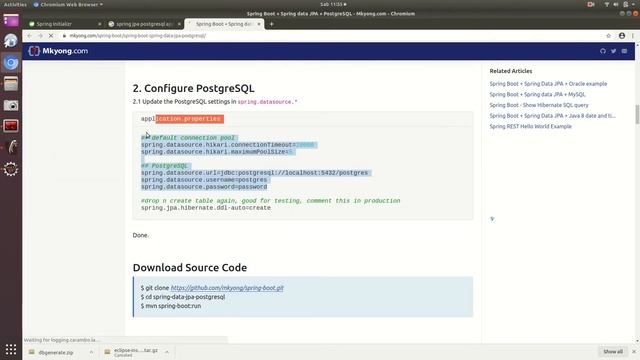Image resolution: width=640 pixels, height=360 pixels.
Task: View site security lock info
Action: 64,36
